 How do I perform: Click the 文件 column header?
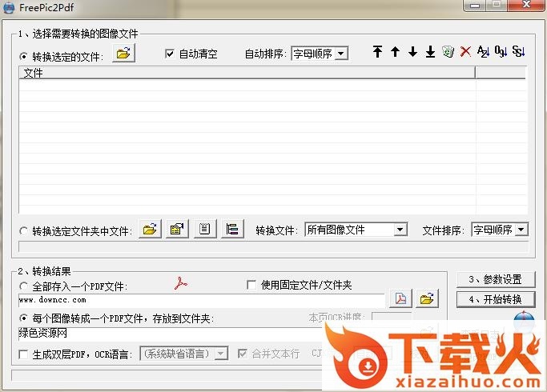(247, 73)
